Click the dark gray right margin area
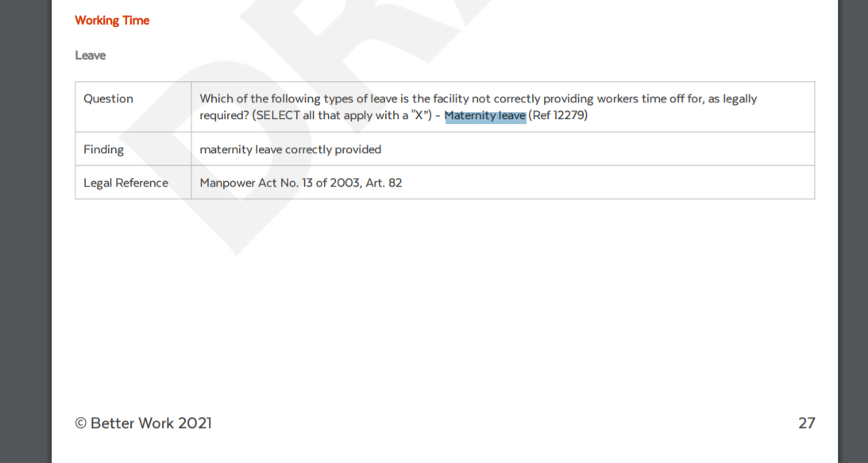Image resolution: width=868 pixels, height=463 pixels. [x=853, y=232]
